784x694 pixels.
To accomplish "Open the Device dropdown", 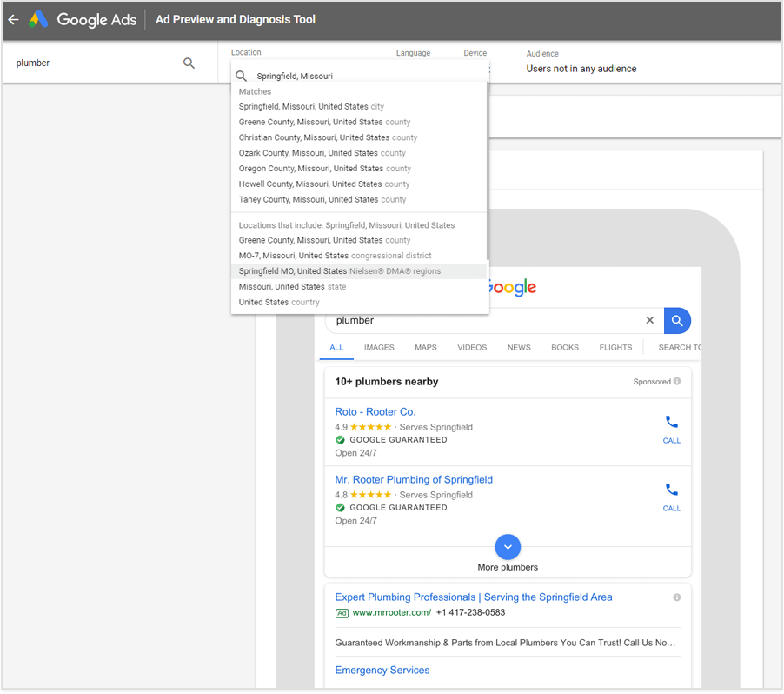I will point(475,53).
